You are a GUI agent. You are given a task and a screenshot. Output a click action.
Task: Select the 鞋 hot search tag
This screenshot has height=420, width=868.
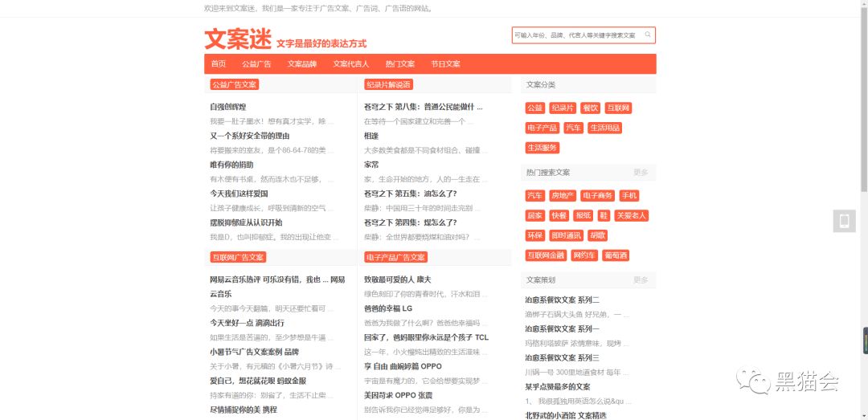coord(604,216)
